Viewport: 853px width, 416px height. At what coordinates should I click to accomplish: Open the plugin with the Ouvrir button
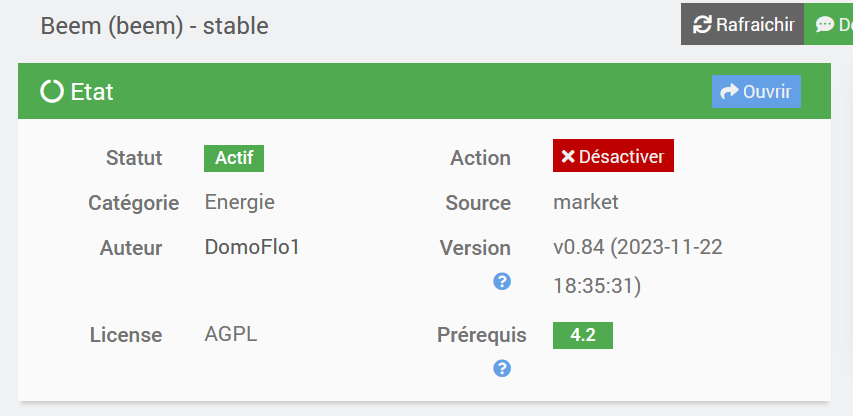tap(756, 91)
